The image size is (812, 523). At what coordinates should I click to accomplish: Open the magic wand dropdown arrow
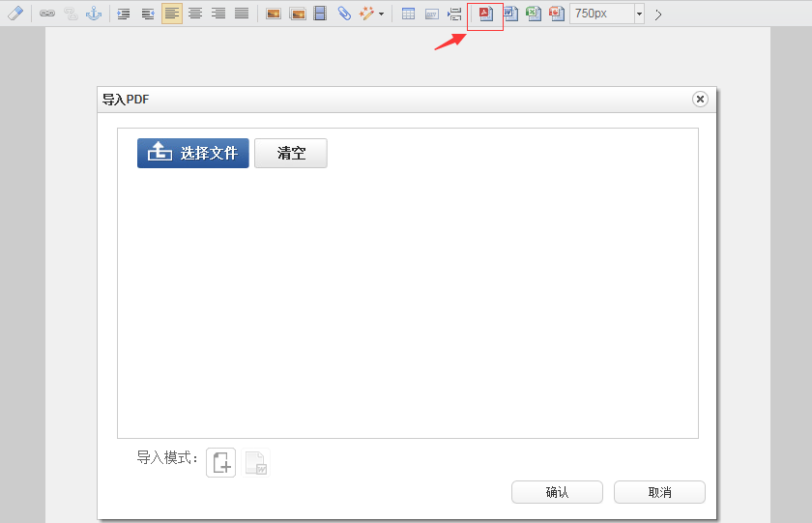[x=381, y=15]
